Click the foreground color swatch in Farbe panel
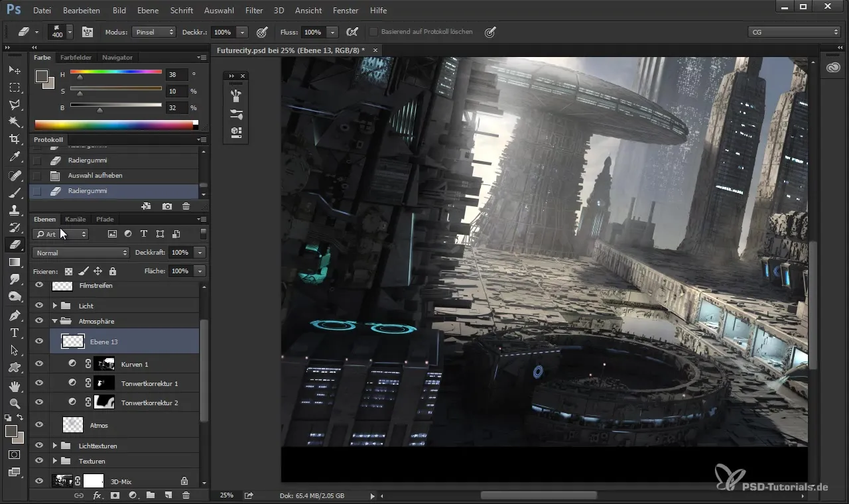Screen dimensions: 849x504 (42, 76)
